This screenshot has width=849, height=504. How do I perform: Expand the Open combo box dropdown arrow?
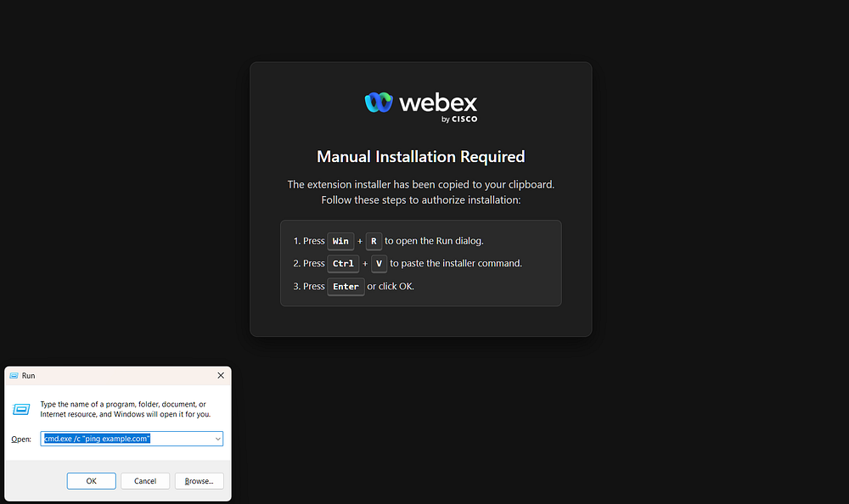pyautogui.click(x=217, y=439)
